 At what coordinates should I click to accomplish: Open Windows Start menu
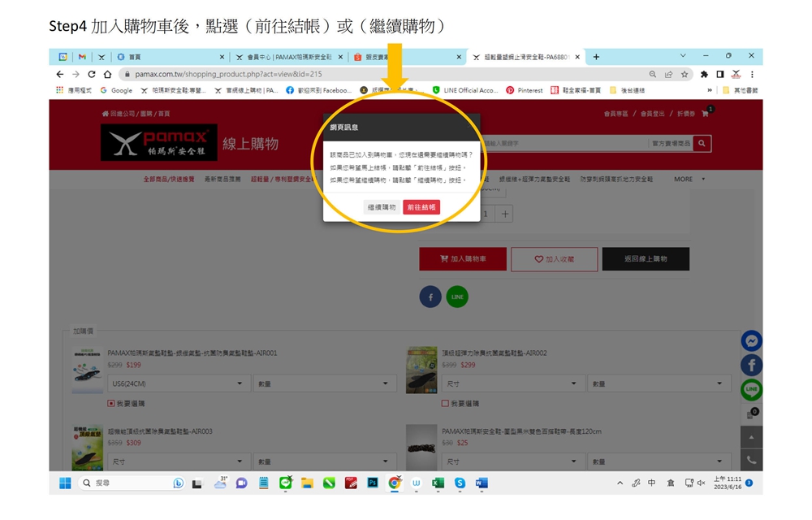click(65, 483)
